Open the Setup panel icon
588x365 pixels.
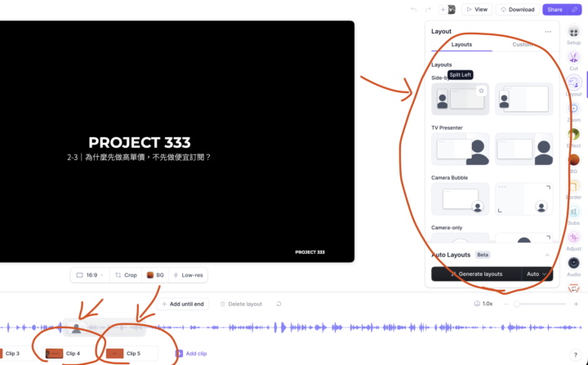(573, 33)
